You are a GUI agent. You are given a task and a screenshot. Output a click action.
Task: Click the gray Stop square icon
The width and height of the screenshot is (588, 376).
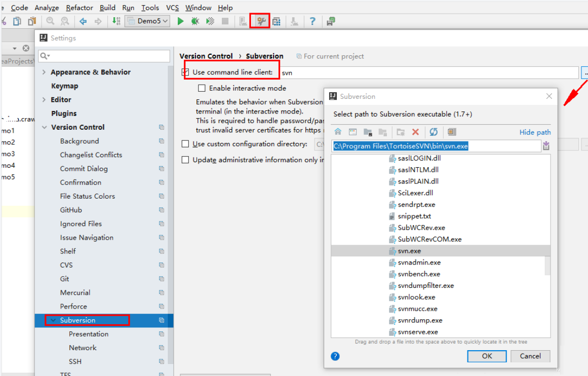pos(225,21)
